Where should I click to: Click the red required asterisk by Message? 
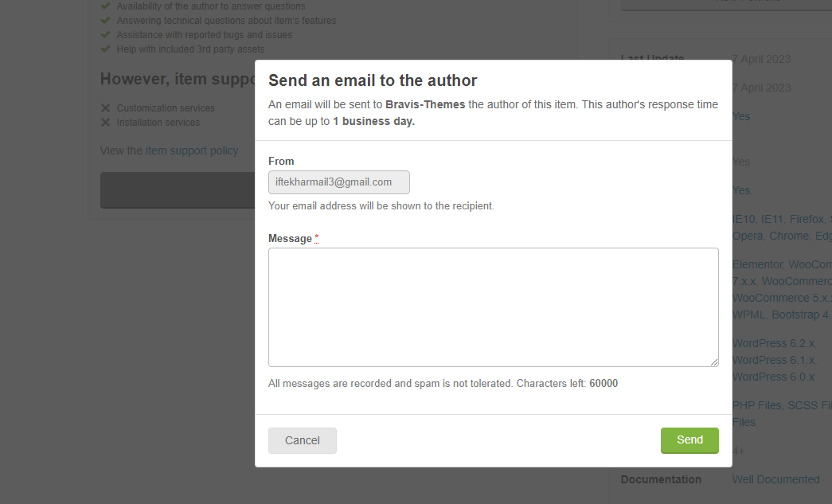316,238
